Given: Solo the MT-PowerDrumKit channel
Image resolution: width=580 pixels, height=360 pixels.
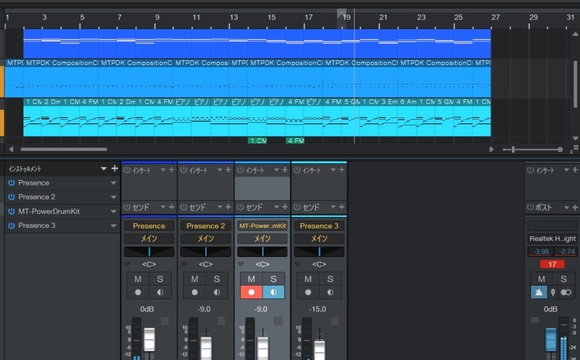Looking at the screenshot, I should (273, 279).
